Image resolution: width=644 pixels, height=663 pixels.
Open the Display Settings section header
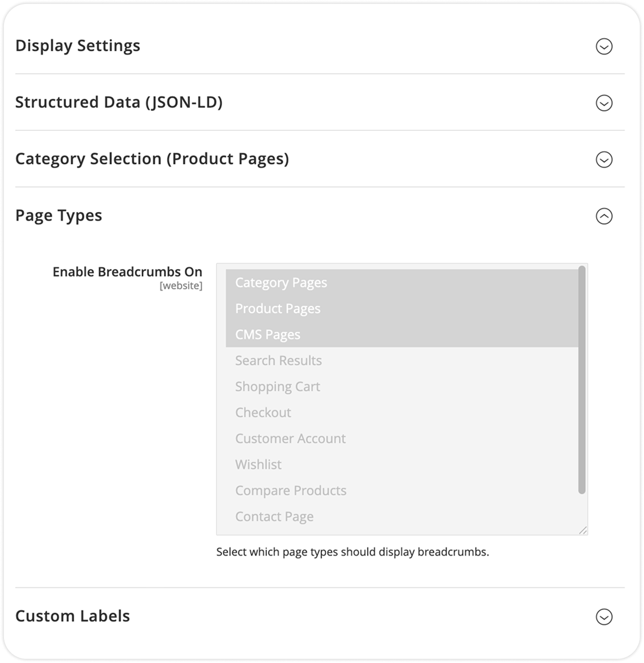coord(79,46)
